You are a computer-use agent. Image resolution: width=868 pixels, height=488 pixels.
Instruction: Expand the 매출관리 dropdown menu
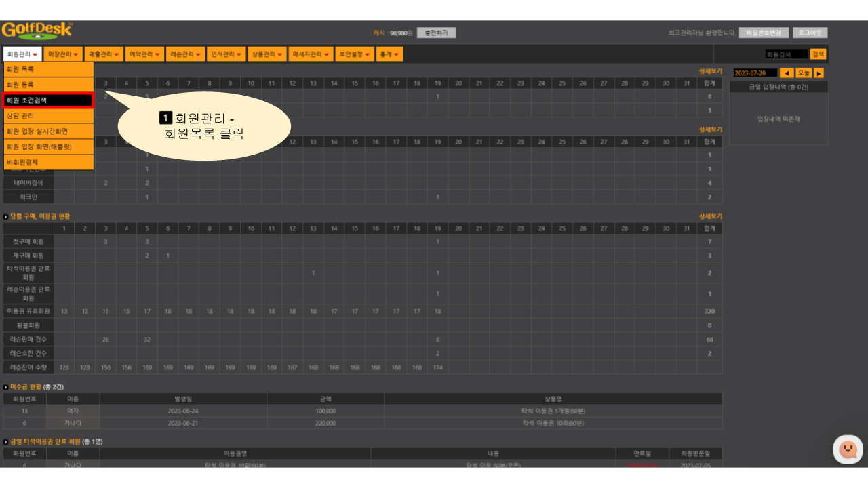point(104,54)
